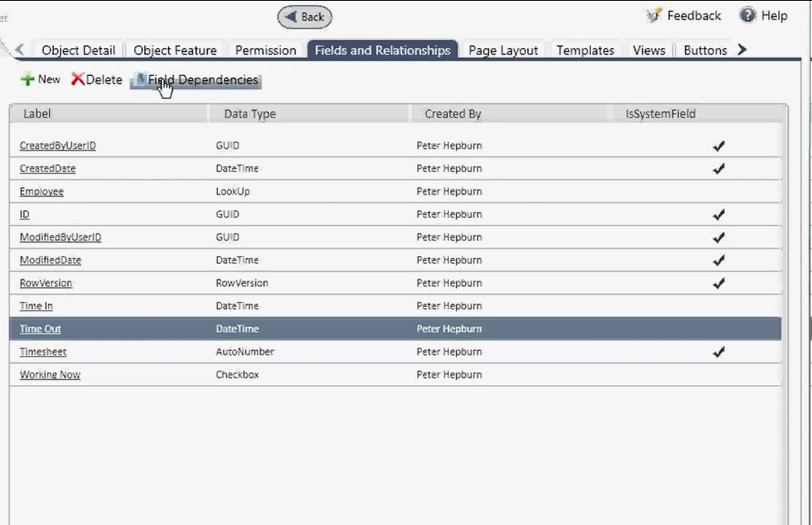This screenshot has height=525, width=812.
Task: Click system field checkmark for Timesheet
Action: pos(719,352)
